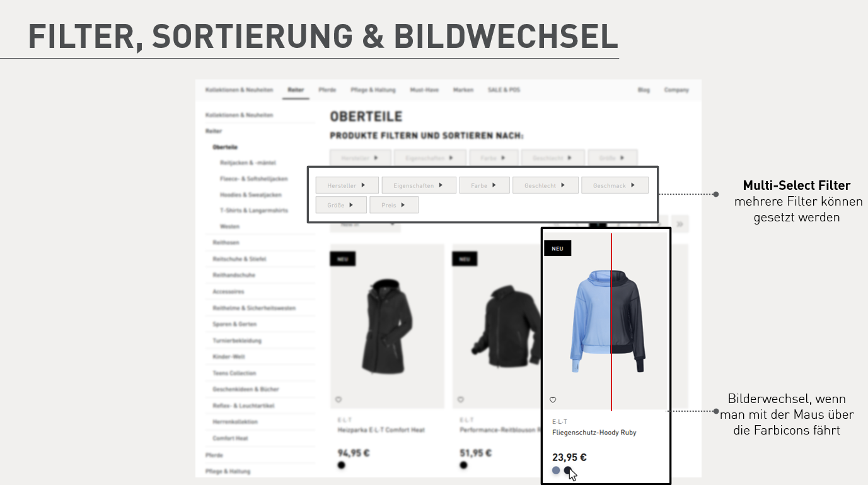Open the Farbe filter dropdown
868x485 pixels.
[484, 185]
